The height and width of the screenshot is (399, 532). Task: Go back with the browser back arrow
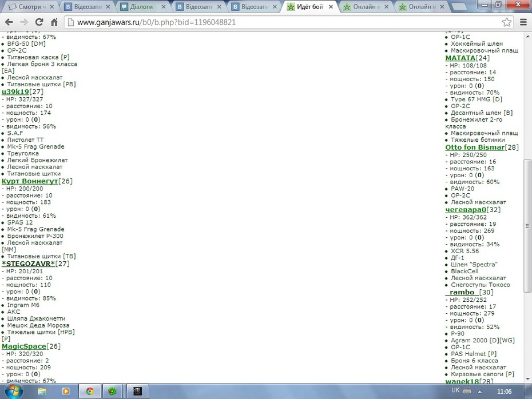tap(9, 22)
